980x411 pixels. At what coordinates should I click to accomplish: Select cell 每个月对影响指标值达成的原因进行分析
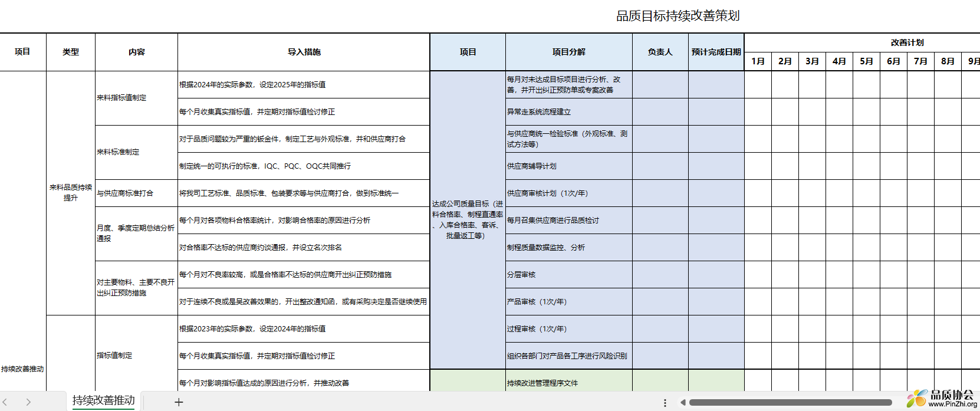pos(304,382)
